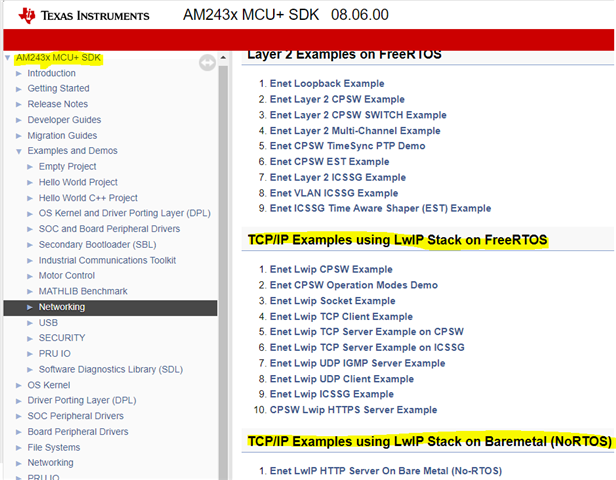
Task: Expand the Empty Project node arrow
Action: pyautogui.click(x=30, y=167)
